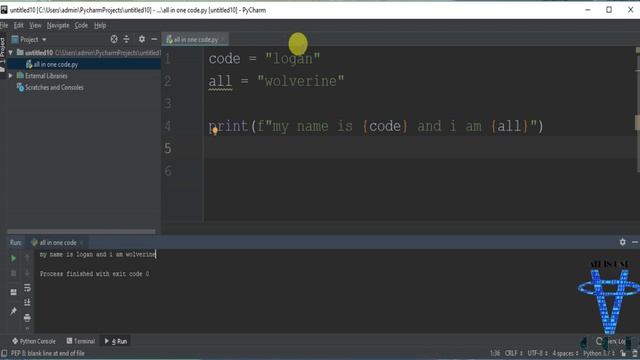
Task: Click the rightmost status bar icon
Action: pyautogui.click(x=635, y=353)
